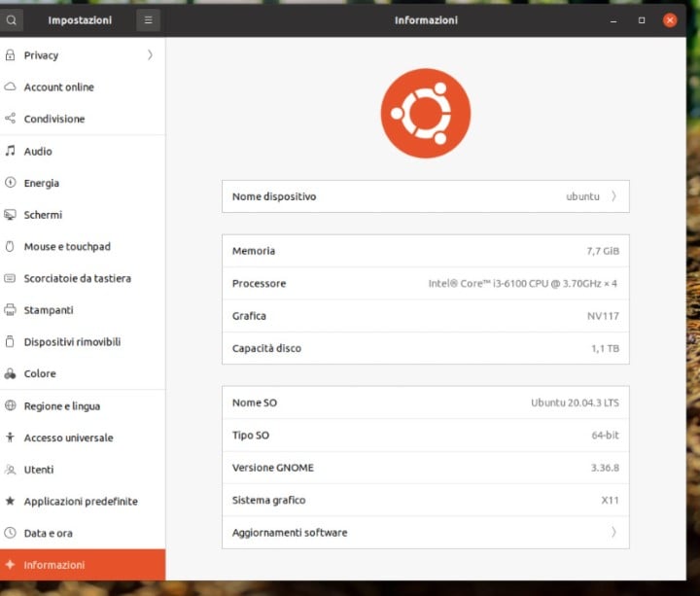Open the Condivisione panel
The image size is (700, 596).
[x=83, y=119]
